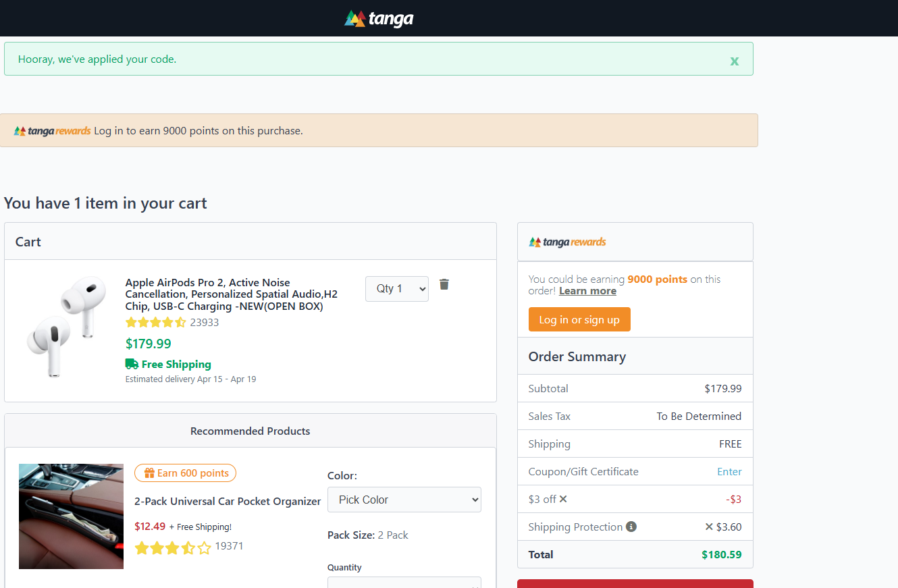
Task: Click the Shipping 'FREE' value
Action: pyautogui.click(x=731, y=444)
